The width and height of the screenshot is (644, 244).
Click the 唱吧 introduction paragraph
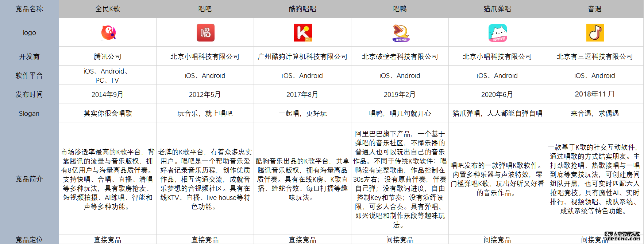[x=205, y=179]
